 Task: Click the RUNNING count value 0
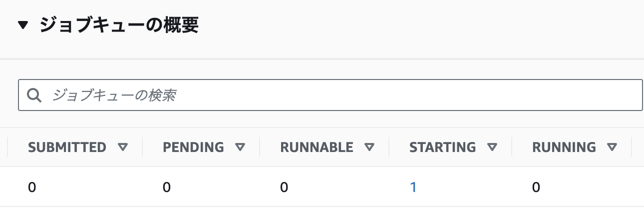[x=536, y=187]
